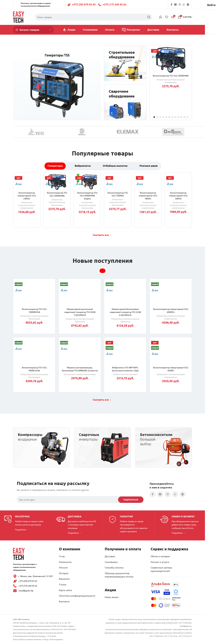Screen dimensions: 218x644
Task: Open the wishlist heart icon
Action: pos(166,17)
